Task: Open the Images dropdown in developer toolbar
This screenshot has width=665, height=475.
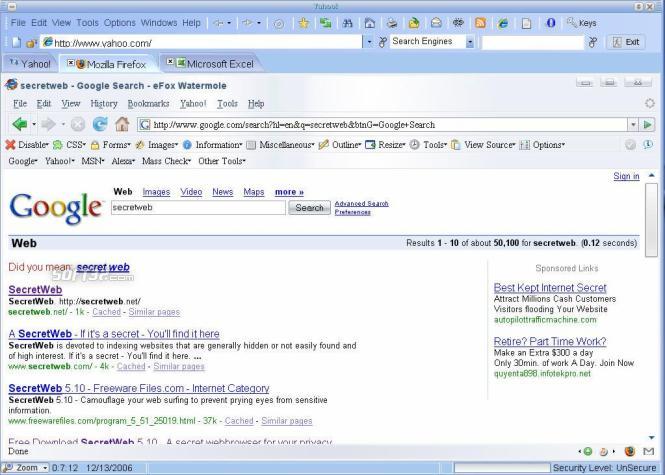Action: [156, 145]
